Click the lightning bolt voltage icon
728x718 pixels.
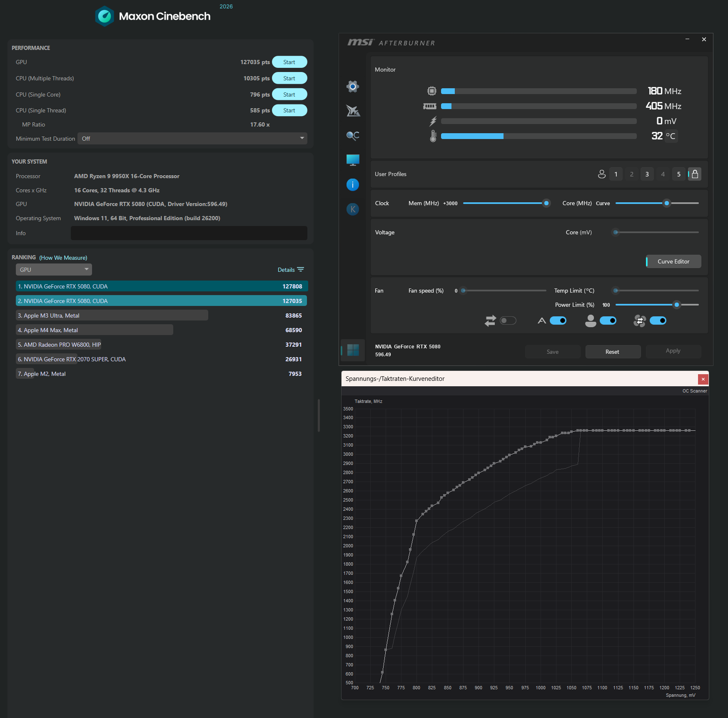[433, 121]
